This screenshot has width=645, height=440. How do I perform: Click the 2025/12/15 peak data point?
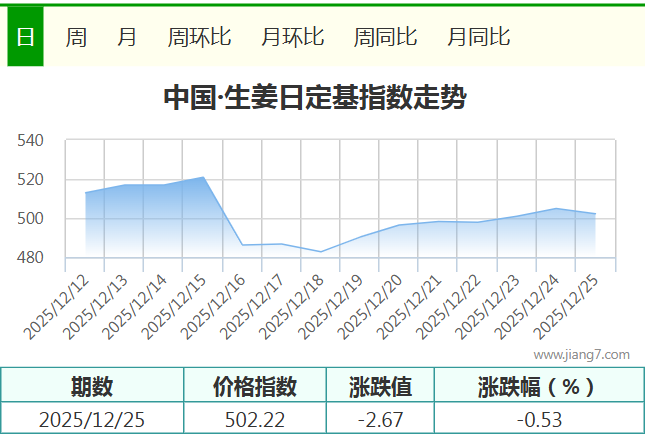[204, 177]
